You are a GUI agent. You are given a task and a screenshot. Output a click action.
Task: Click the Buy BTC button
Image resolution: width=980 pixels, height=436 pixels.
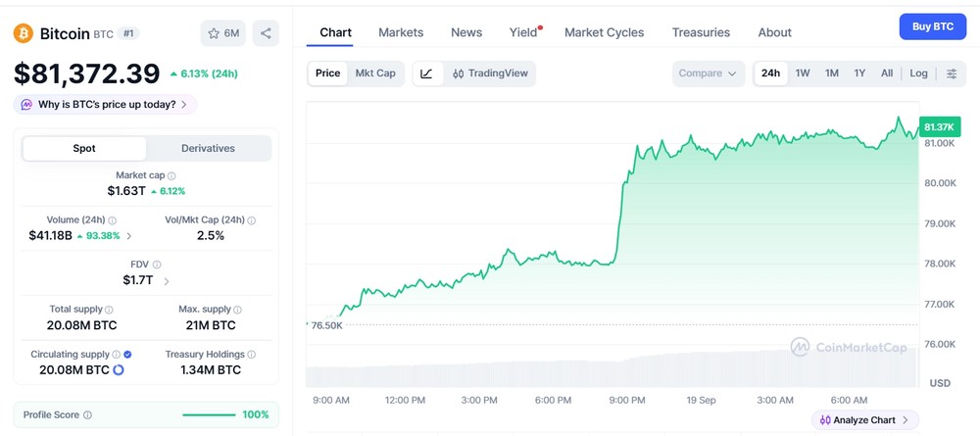click(x=933, y=26)
